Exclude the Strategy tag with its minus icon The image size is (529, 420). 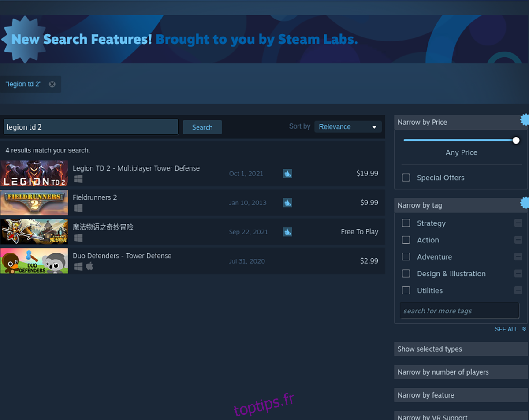[x=518, y=223]
